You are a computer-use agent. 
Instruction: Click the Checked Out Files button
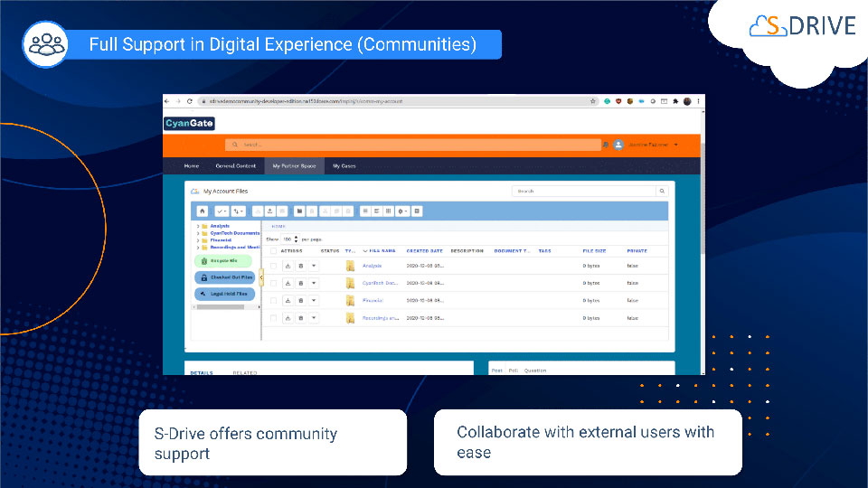pyautogui.click(x=225, y=277)
